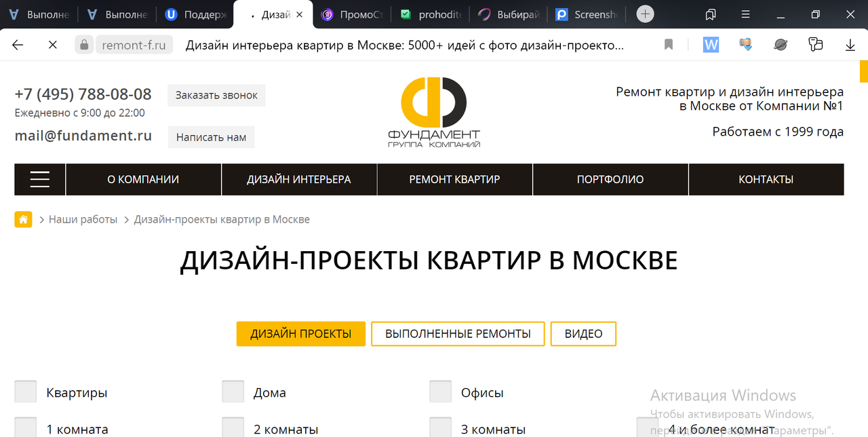The width and height of the screenshot is (868, 437).
Task: Check the Офисы filter checkbox
Action: 441,392
